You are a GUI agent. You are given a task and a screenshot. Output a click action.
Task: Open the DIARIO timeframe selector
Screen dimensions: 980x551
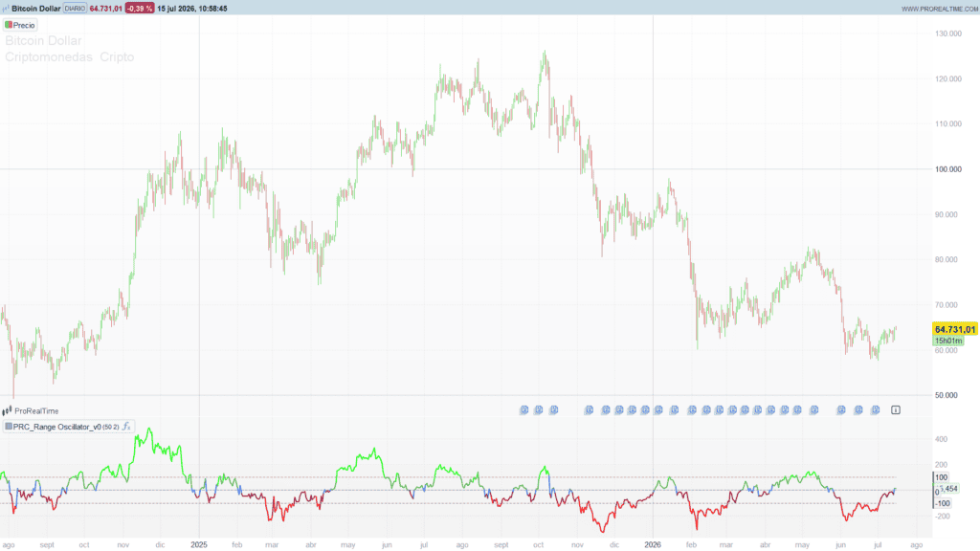click(75, 9)
